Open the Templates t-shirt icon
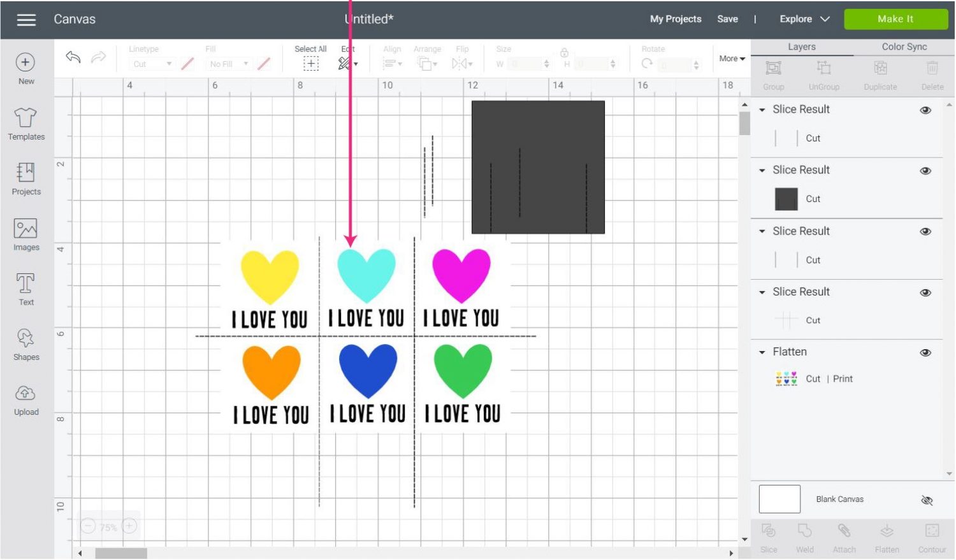 pos(25,118)
